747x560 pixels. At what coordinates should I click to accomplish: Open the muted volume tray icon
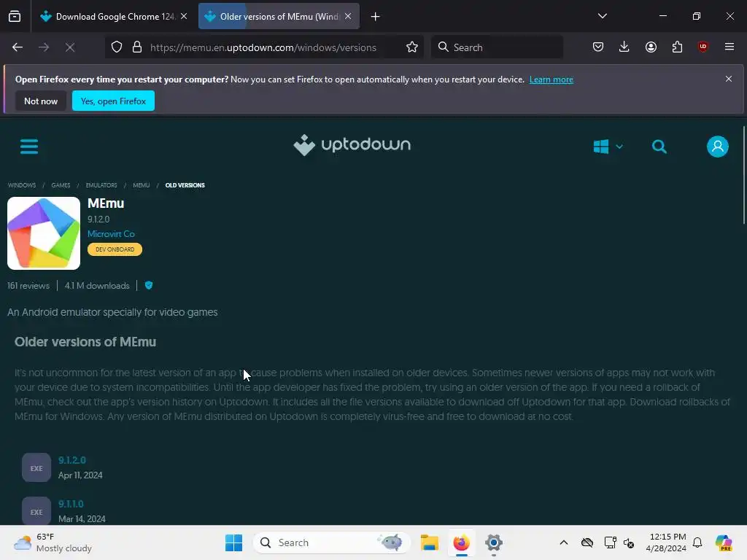629,542
